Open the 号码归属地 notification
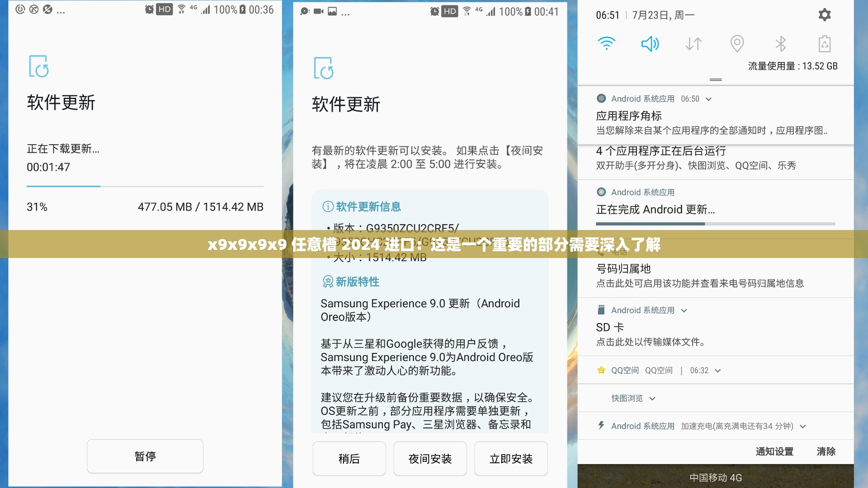Screen dimensions: 868x488 point(716,276)
